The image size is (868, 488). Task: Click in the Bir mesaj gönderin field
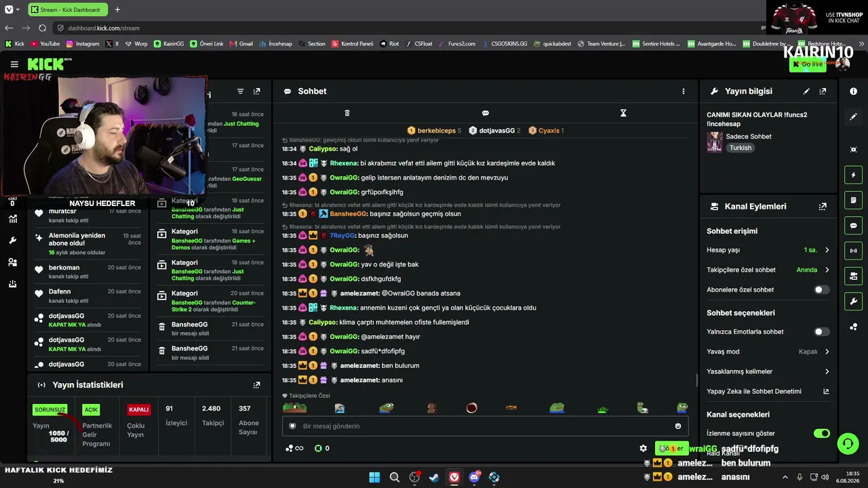(485, 426)
